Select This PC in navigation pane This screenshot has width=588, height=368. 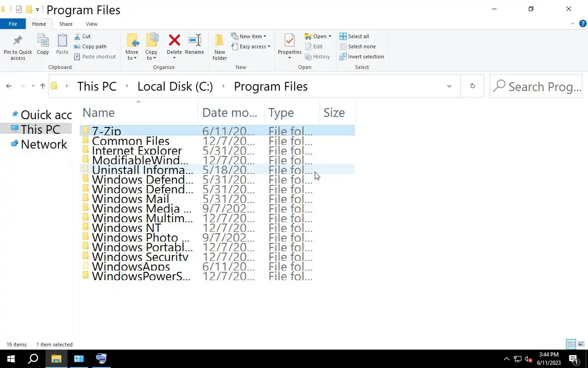[36, 129]
